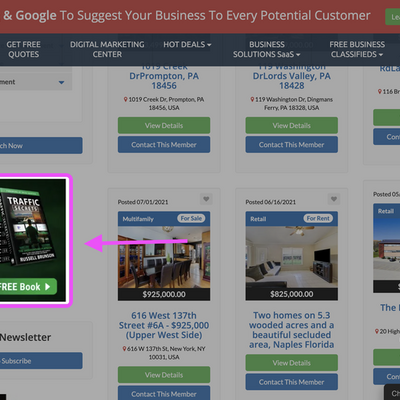Open the 616 West 137th Street listing title
This screenshot has height=400, width=400.
point(164,325)
